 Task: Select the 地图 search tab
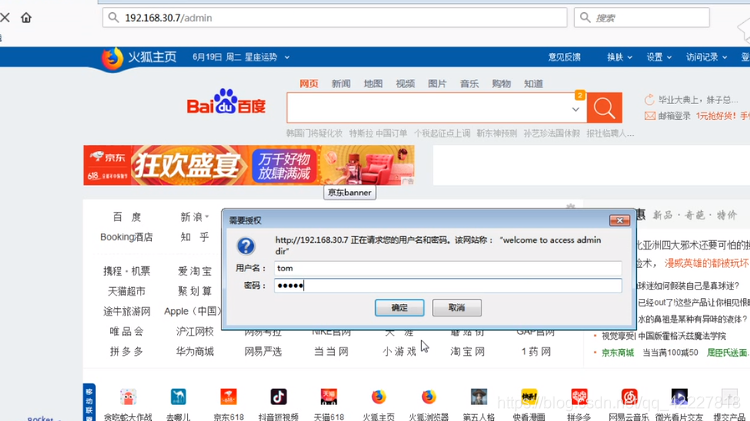coord(373,84)
